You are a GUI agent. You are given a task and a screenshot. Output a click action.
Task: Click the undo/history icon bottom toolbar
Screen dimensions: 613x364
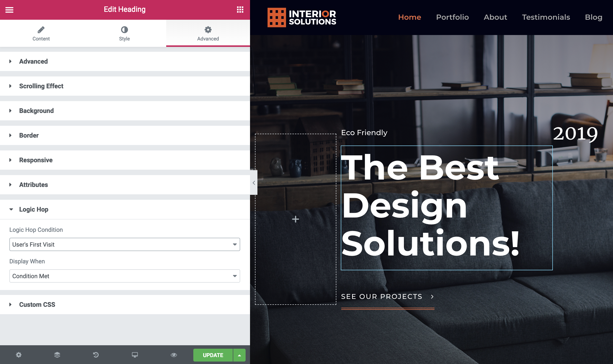coord(96,355)
